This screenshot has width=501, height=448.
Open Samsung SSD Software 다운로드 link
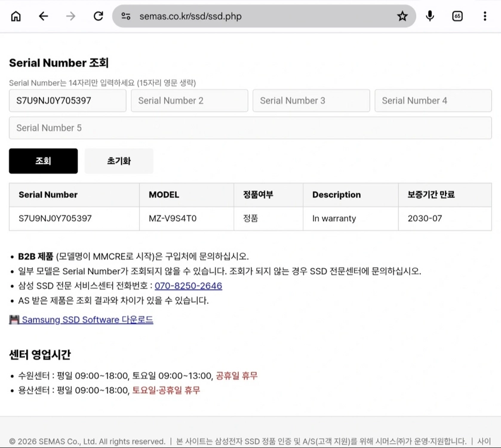tap(87, 320)
